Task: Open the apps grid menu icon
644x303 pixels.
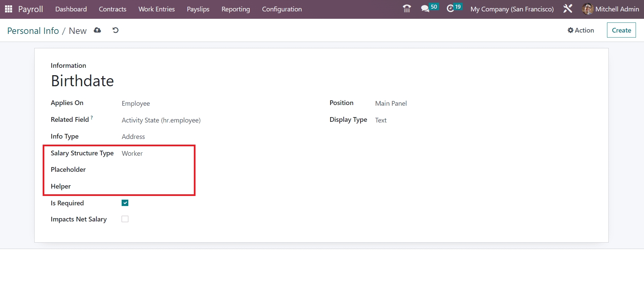Action: tap(9, 9)
